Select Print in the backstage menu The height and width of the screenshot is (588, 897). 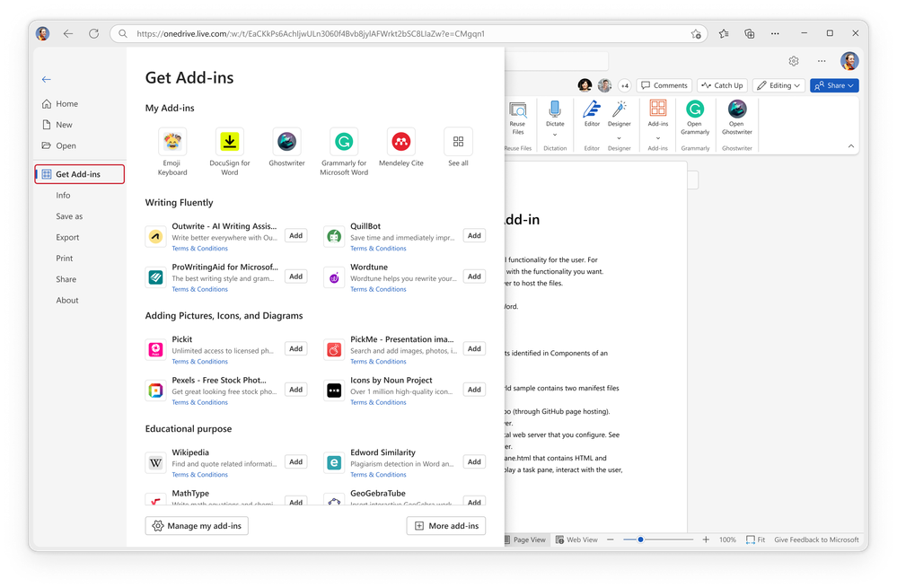click(64, 258)
